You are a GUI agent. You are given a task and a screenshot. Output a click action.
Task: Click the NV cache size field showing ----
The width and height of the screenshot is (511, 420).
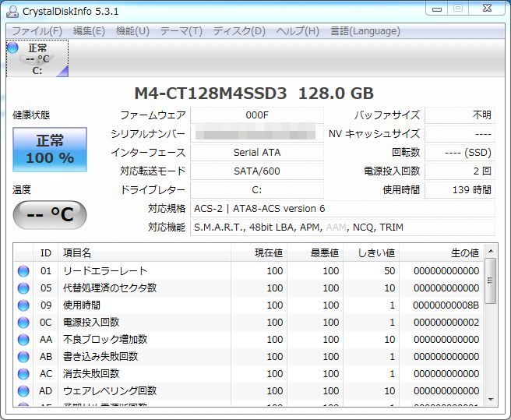coord(460,134)
